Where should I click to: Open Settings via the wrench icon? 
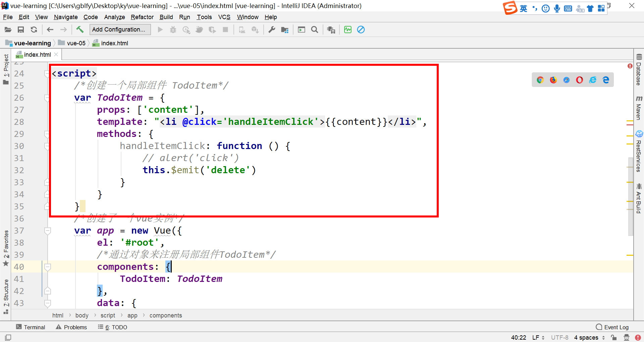tap(272, 30)
